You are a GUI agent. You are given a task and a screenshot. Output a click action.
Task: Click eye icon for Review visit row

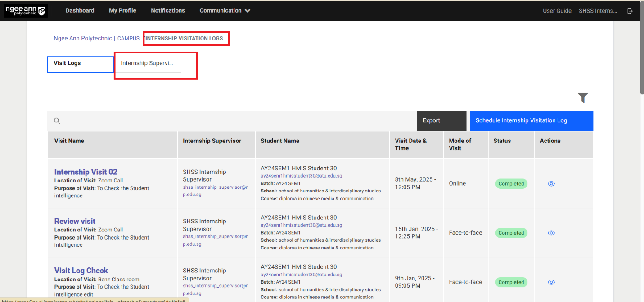point(551,233)
